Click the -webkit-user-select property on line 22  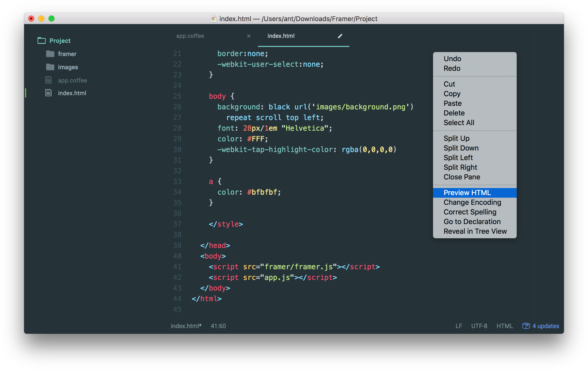click(x=258, y=64)
